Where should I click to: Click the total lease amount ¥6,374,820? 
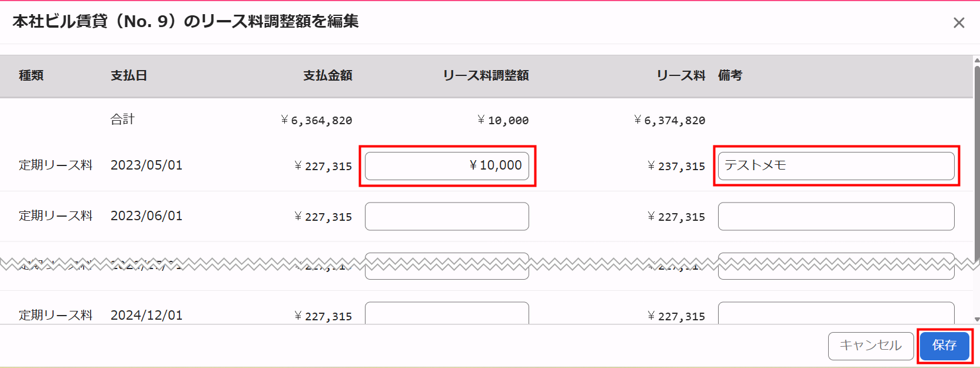coord(670,121)
